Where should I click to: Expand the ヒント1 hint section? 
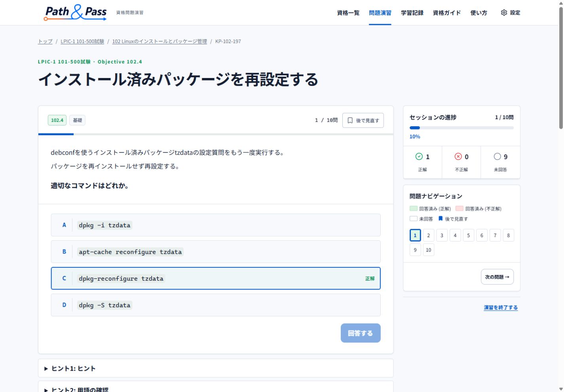point(216,368)
